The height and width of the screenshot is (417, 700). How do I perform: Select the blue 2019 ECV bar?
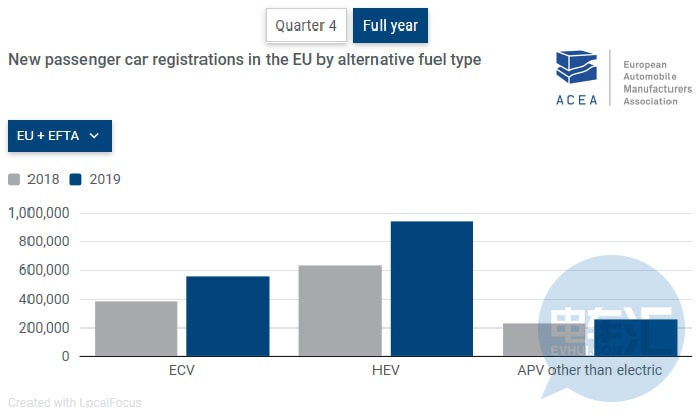click(227, 315)
